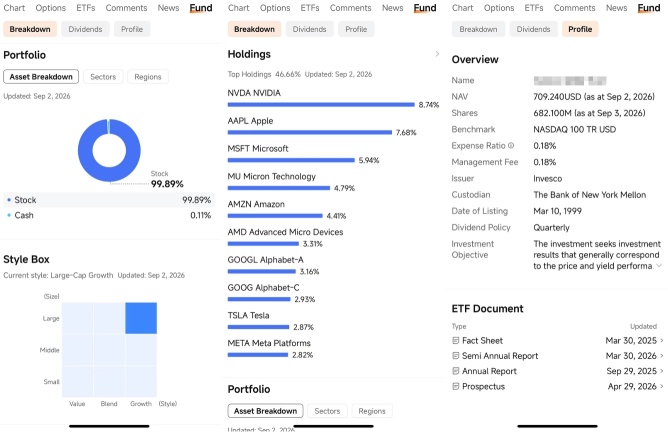This screenshot has height=435, width=668.
Task: Open the News tab on the right screen
Action: tap(616, 8)
